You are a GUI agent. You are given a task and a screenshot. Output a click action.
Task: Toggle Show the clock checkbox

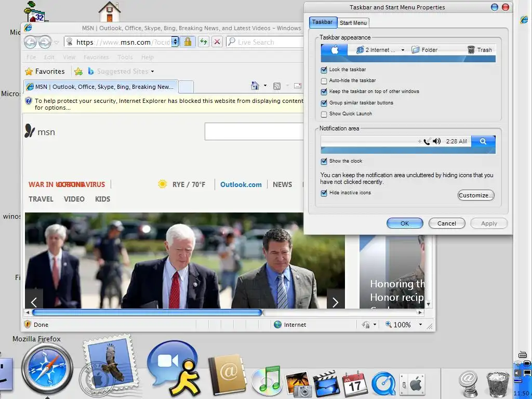324,161
